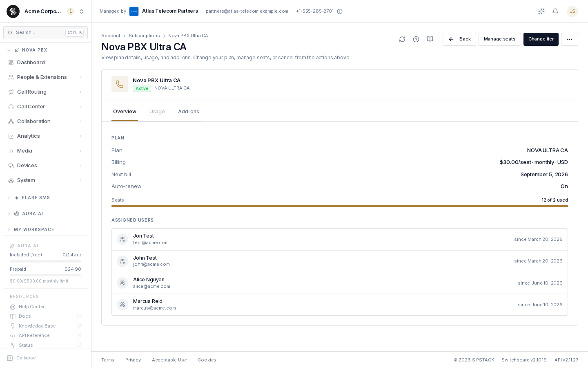Screen dimensions: 588x368
Task: Expand the Call Routing menu
Action: pyautogui.click(x=45, y=92)
